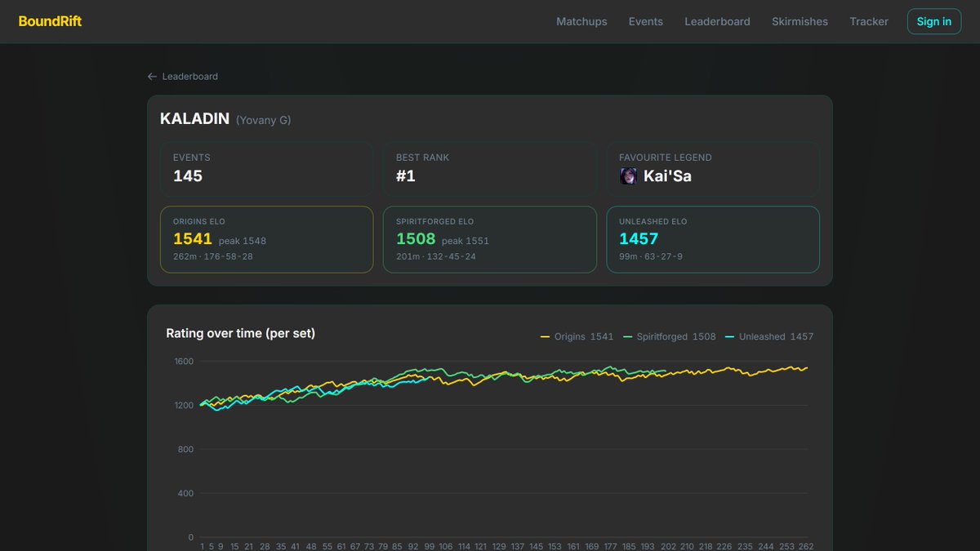The height and width of the screenshot is (551, 980).
Task: Toggle the Origins series in chart legend
Action: point(577,336)
